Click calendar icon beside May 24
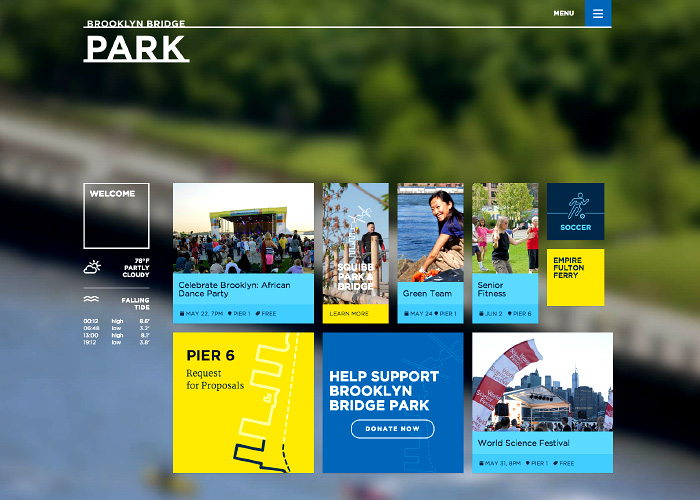Image resolution: width=700 pixels, height=500 pixels. pos(406,314)
